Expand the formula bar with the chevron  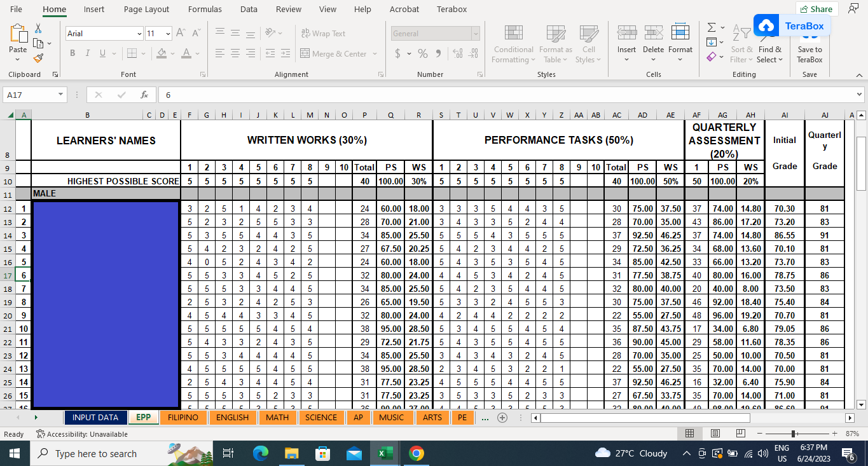pos(859,95)
